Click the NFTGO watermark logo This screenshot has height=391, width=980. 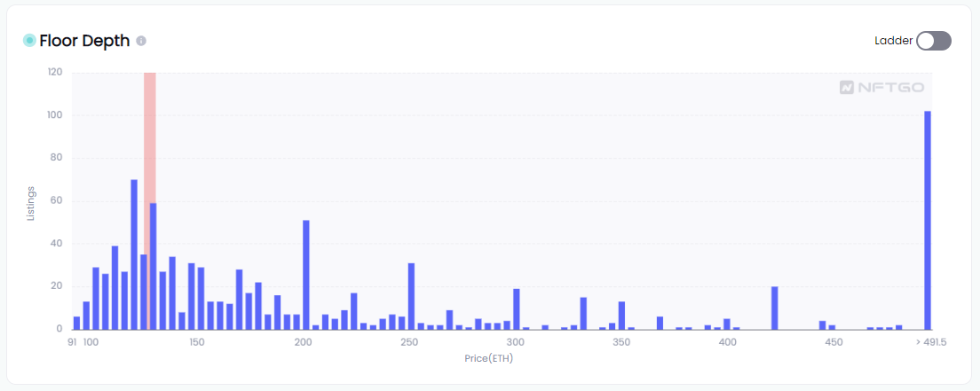tap(881, 88)
